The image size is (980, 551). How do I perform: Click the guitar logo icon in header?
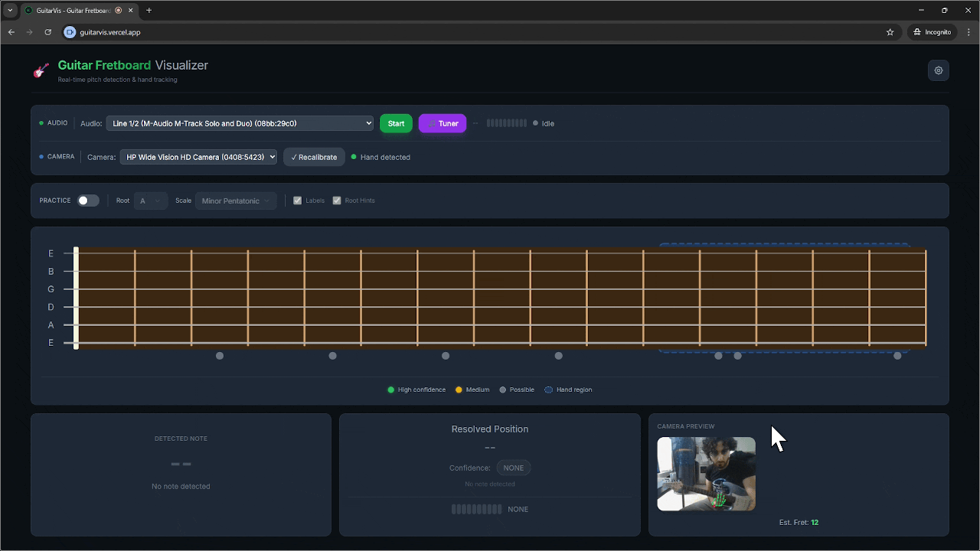point(41,70)
